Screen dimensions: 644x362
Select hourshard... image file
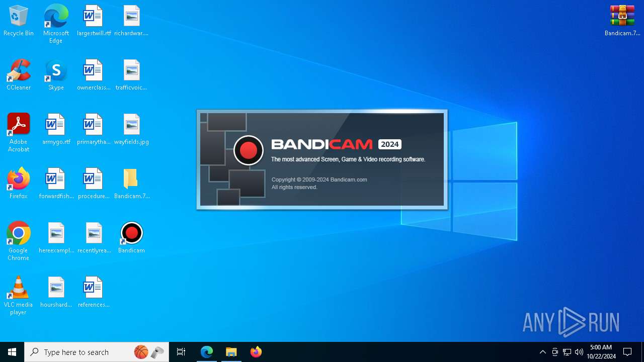(x=56, y=293)
